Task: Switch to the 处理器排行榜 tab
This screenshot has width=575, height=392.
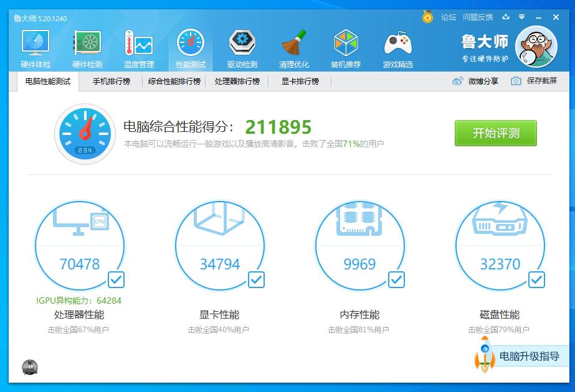Action: point(237,82)
